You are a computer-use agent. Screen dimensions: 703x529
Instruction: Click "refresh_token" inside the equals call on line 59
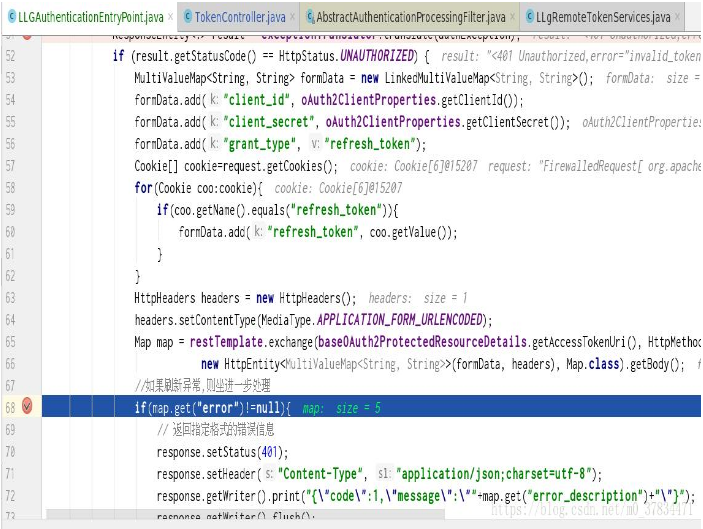pyautogui.click(x=337, y=210)
